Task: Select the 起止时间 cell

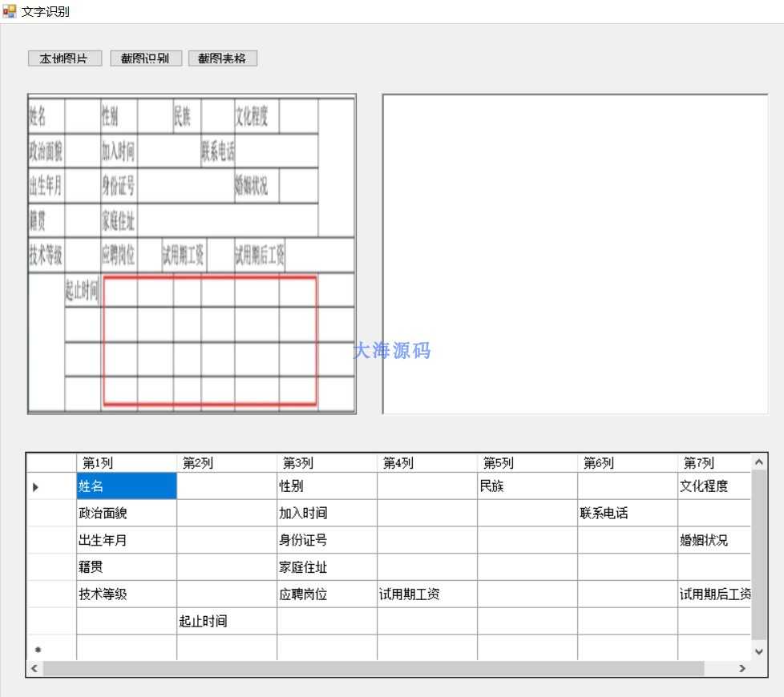Action: 227,621
